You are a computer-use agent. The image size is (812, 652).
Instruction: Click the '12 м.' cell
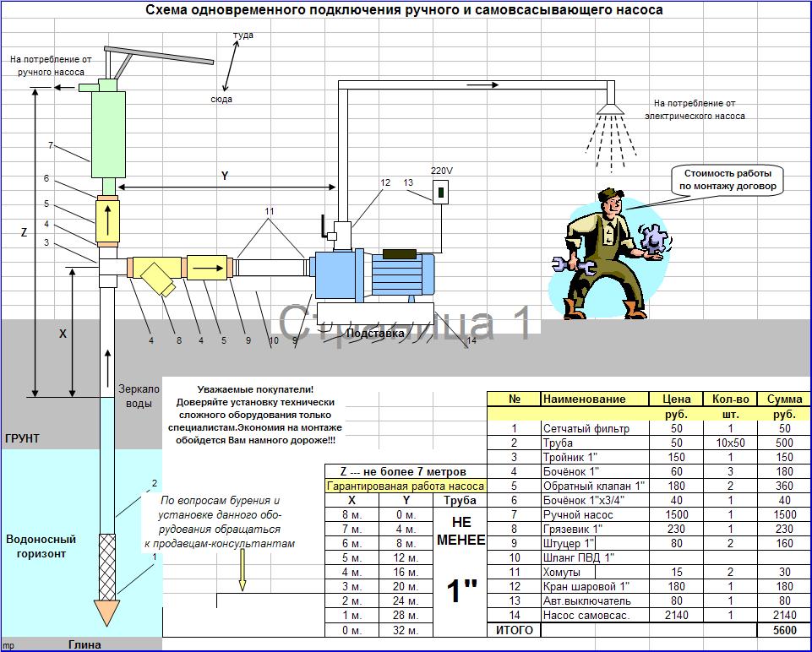[x=406, y=557]
